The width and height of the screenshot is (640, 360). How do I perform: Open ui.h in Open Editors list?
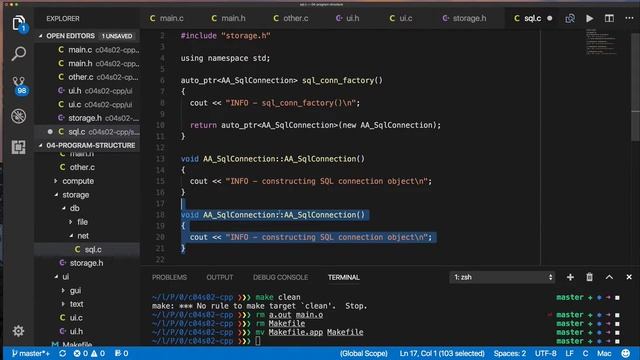(87, 91)
